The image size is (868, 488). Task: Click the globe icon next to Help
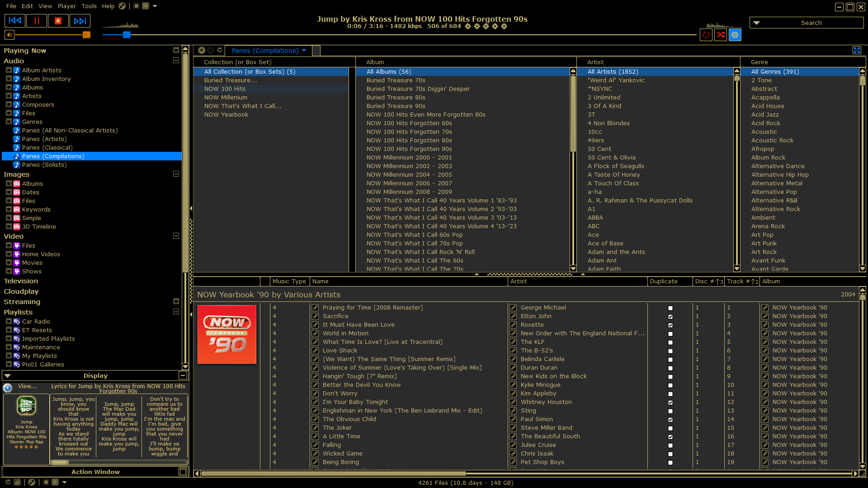click(122, 6)
